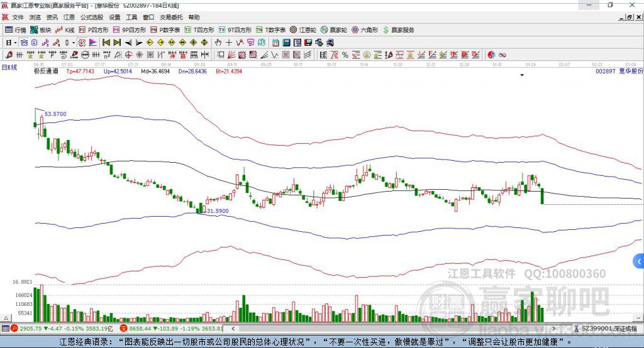644x348 pixels.
Task: Open the 帮助 menu
Action: click(194, 17)
